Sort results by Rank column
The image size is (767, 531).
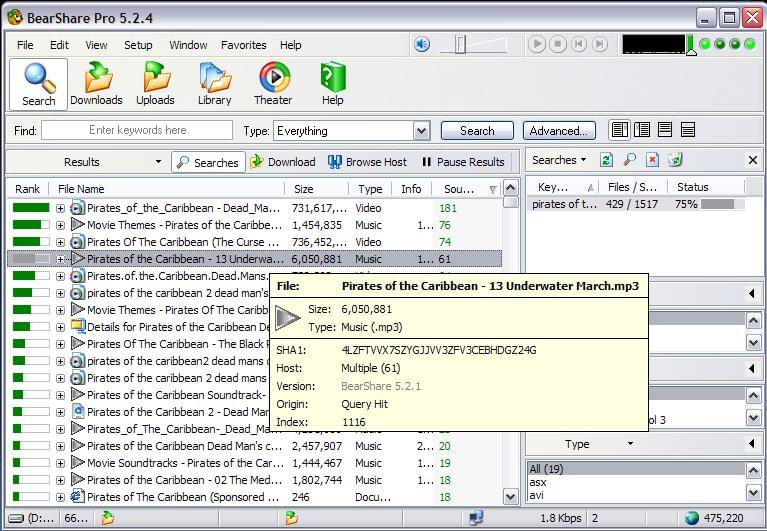pyautogui.click(x=27, y=189)
